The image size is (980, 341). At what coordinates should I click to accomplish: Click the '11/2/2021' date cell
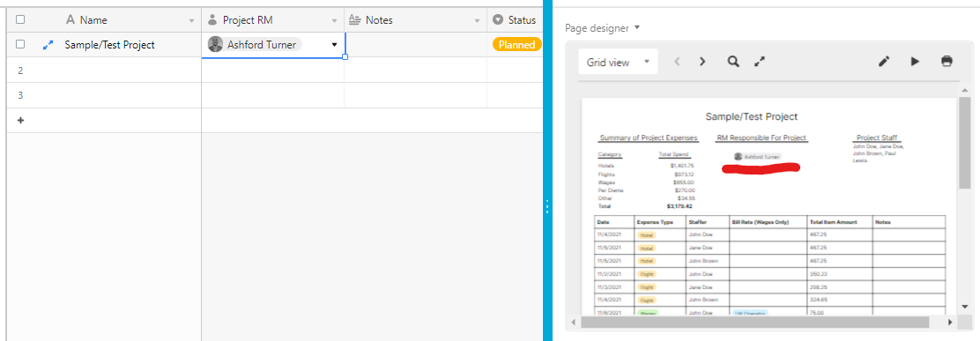[x=609, y=273]
